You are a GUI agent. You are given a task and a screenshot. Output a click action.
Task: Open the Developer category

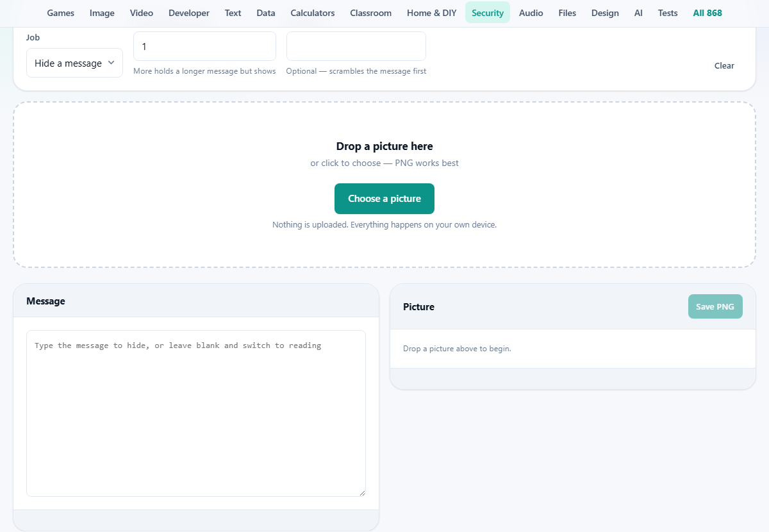[x=189, y=13]
